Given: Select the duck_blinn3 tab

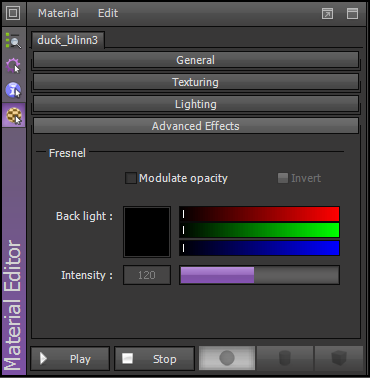Looking at the screenshot, I should [68, 40].
